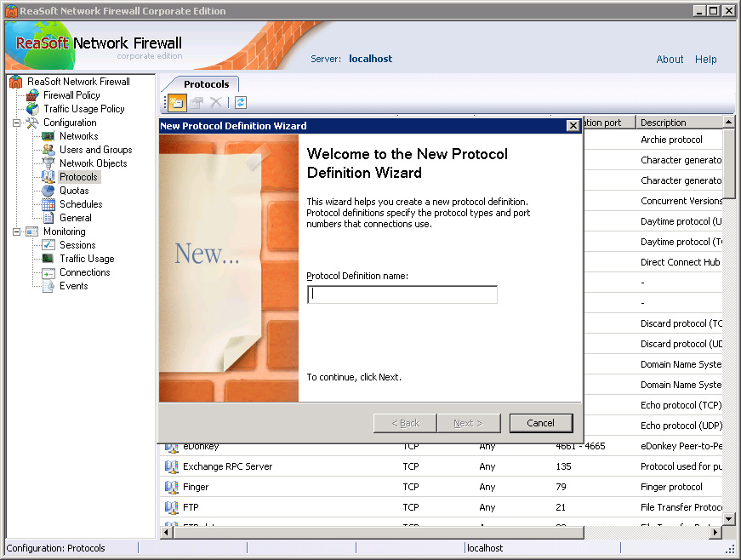Click the Finger protocol row icon
741x560 pixels.
coord(172,487)
